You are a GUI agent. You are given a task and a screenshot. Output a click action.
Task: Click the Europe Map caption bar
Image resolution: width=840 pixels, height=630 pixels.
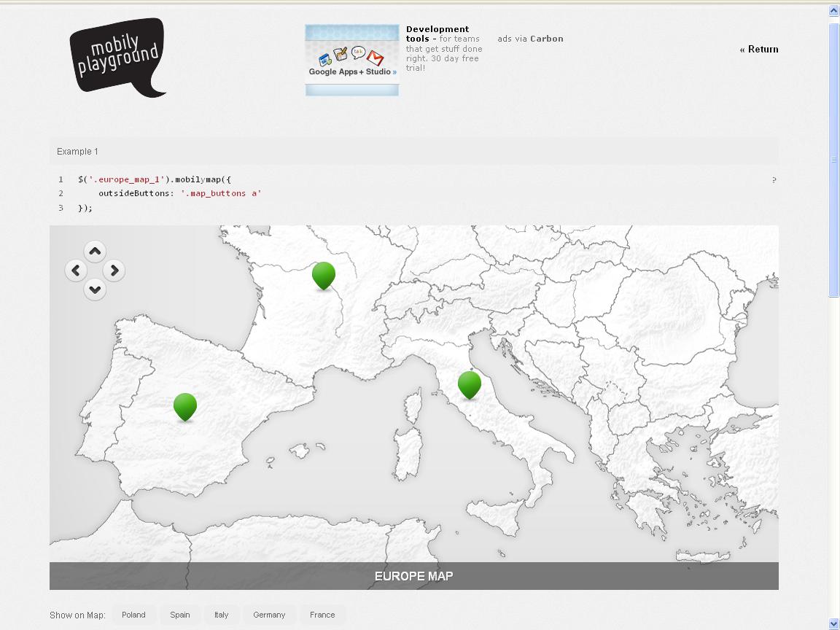pyautogui.click(x=413, y=576)
